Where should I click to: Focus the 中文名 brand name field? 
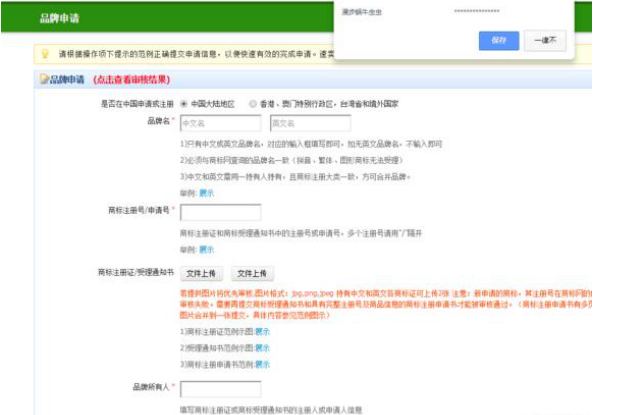click(x=221, y=123)
